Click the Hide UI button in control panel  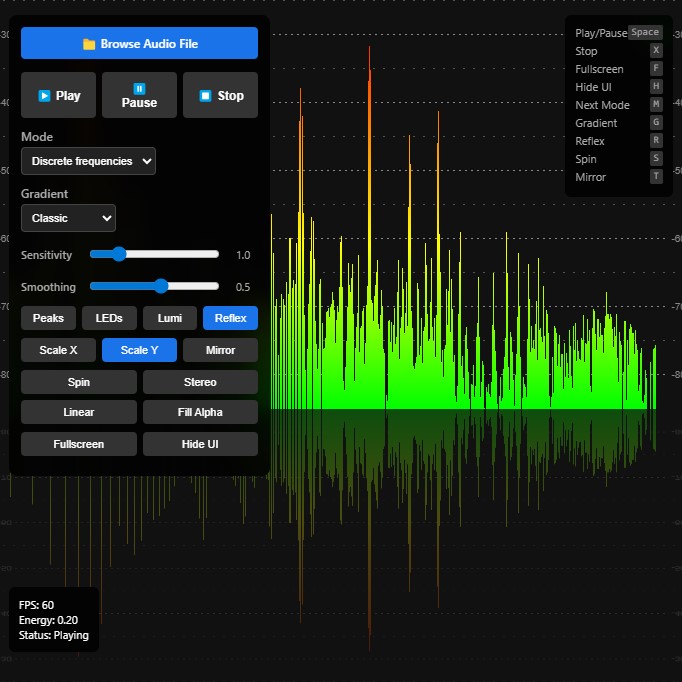(201, 444)
